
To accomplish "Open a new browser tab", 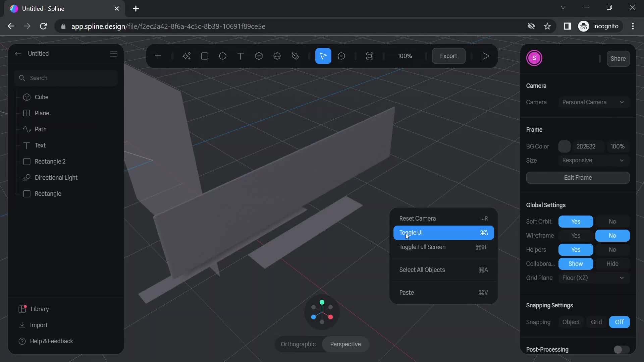I will click(136, 9).
